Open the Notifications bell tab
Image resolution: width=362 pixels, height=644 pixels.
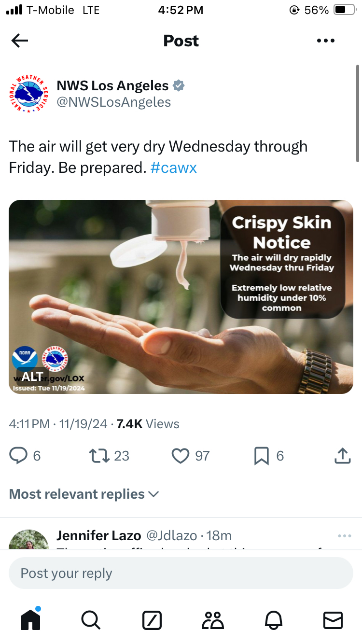pyautogui.click(x=273, y=620)
